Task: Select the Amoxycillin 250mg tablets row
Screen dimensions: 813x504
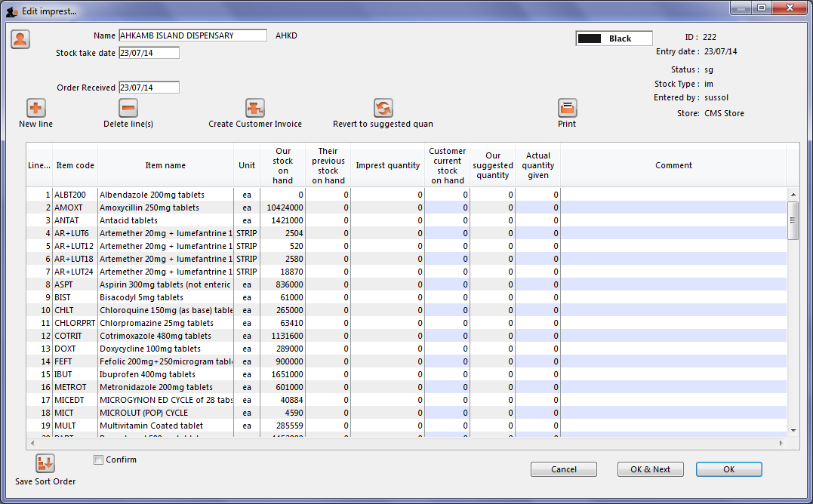Action: pyautogui.click(x=149, y=207)
